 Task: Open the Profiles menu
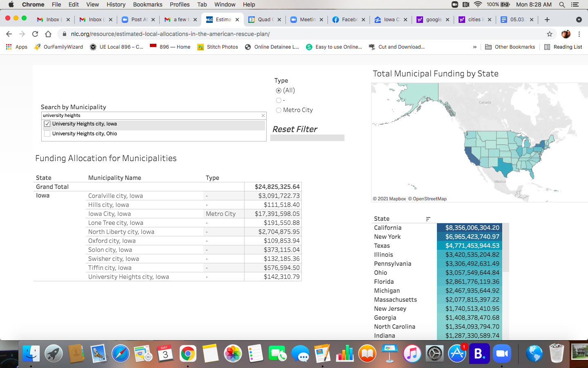coord(180,4)
